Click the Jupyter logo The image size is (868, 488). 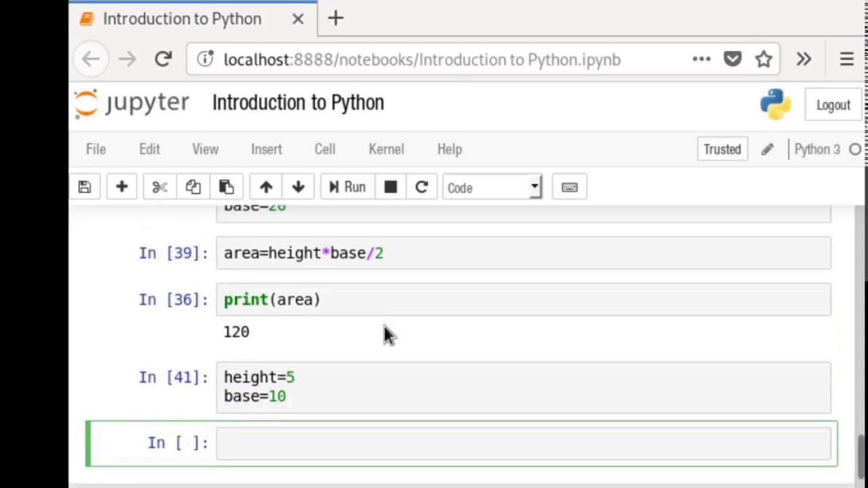click(x=132, y=104)
